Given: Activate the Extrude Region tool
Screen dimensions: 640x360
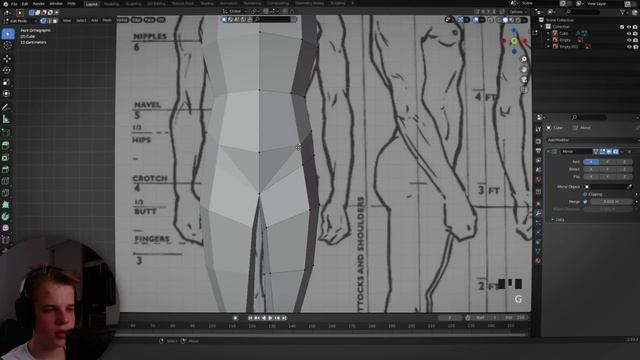Looking at the screenshot, I should [x=6, y=145].
